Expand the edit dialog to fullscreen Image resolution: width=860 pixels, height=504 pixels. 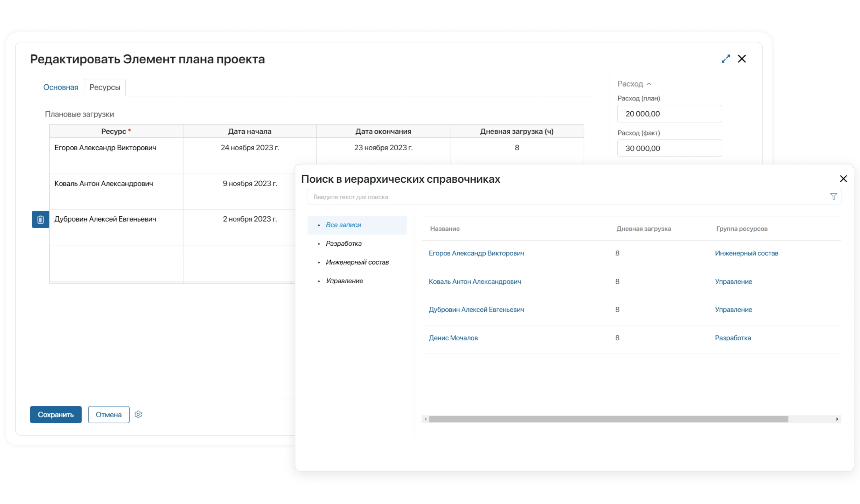tap(726, 59)
